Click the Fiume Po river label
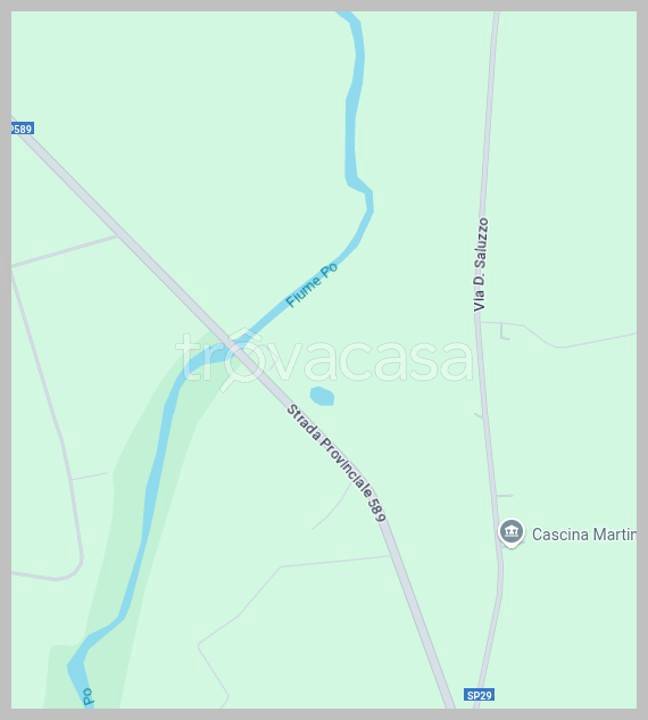 point(312,285)
